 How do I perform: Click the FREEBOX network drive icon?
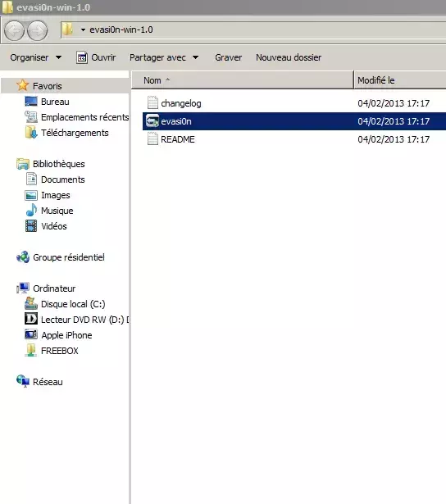[31, 350]
